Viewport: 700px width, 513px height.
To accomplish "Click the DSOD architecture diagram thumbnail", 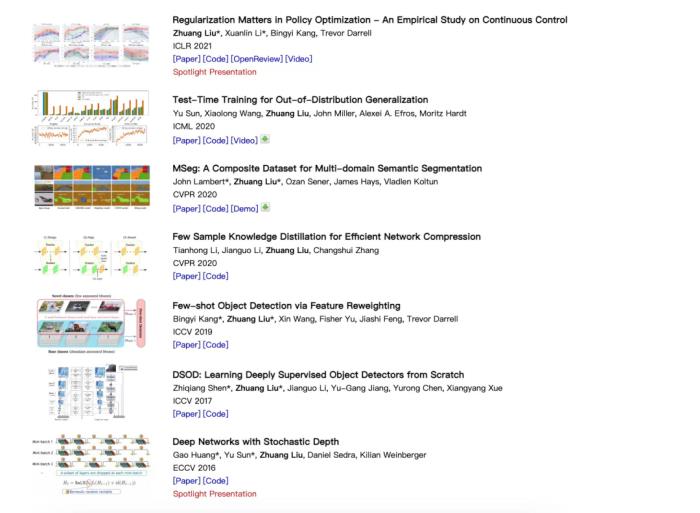I will (93, 392).
